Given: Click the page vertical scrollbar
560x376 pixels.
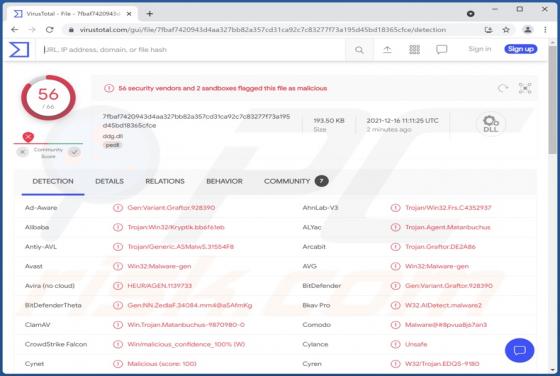Looking at the screenshot, I should (x=552, y=100).
